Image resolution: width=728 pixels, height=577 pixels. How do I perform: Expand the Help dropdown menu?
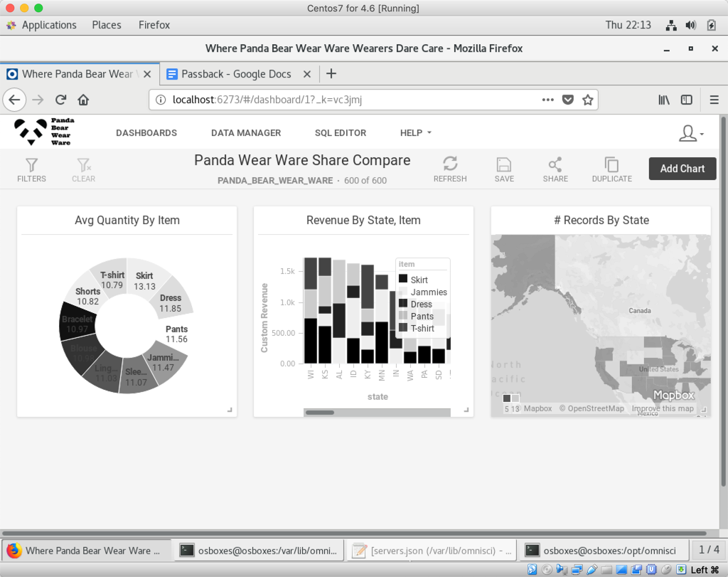[416, 133]
